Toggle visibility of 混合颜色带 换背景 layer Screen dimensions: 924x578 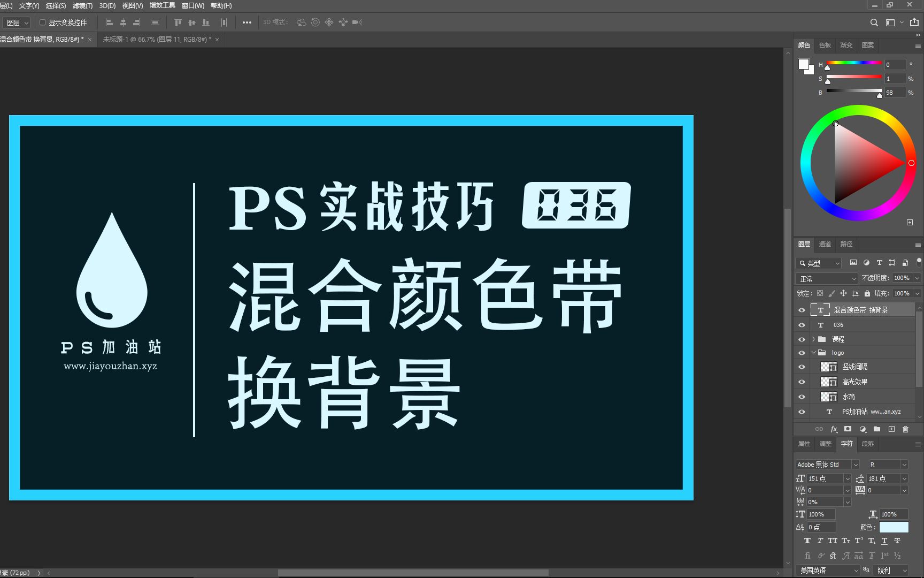[802, 310]
